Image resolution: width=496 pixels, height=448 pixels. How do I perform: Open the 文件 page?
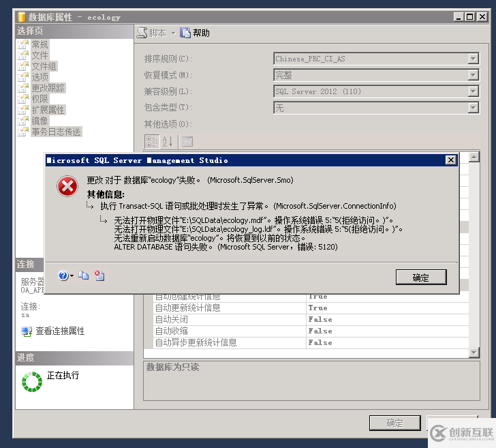[40, 55]
